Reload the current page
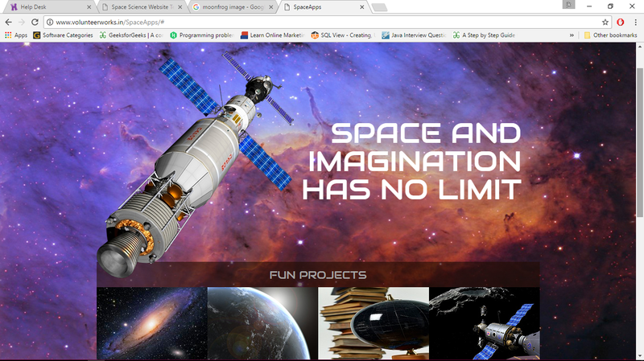Viewport: 644px width, 361px height. [37, 22]
